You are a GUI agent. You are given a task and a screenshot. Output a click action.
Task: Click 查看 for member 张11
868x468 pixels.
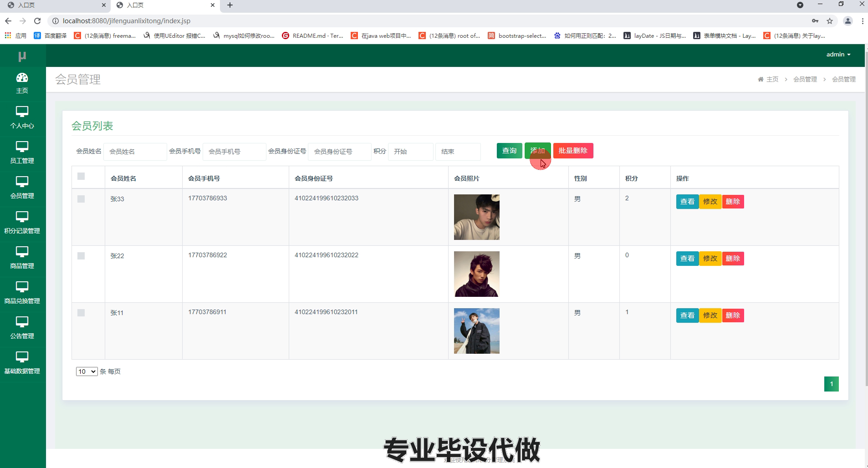(687, 315)
